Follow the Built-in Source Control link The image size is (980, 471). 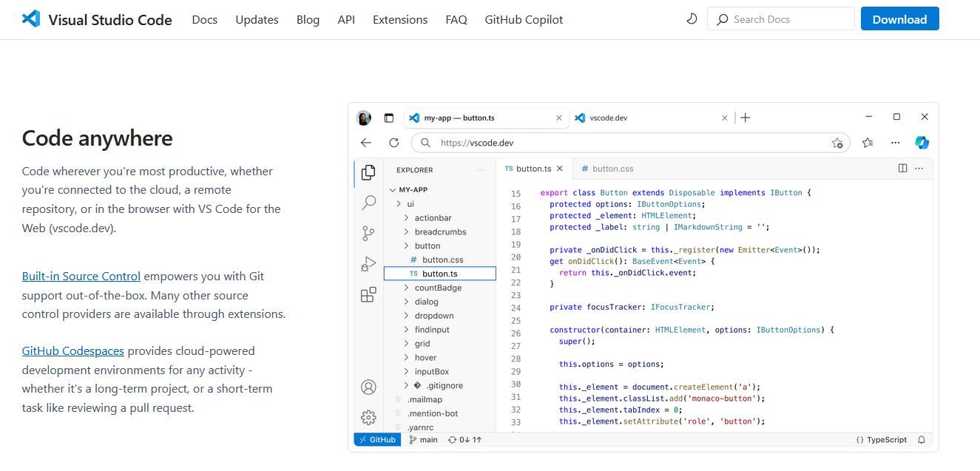[81, 277]
